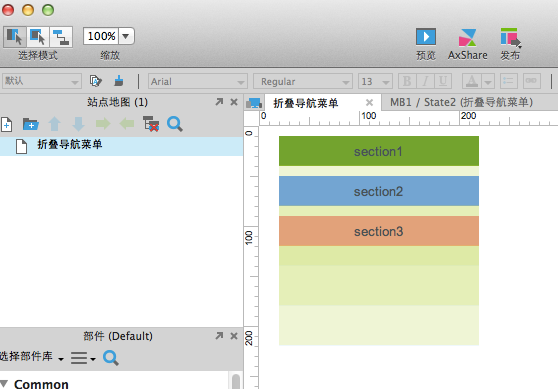Image resolution: width=558 pixels, height=389 pixels.
Task: Select the green section1 panel
Action: (379, 151)
